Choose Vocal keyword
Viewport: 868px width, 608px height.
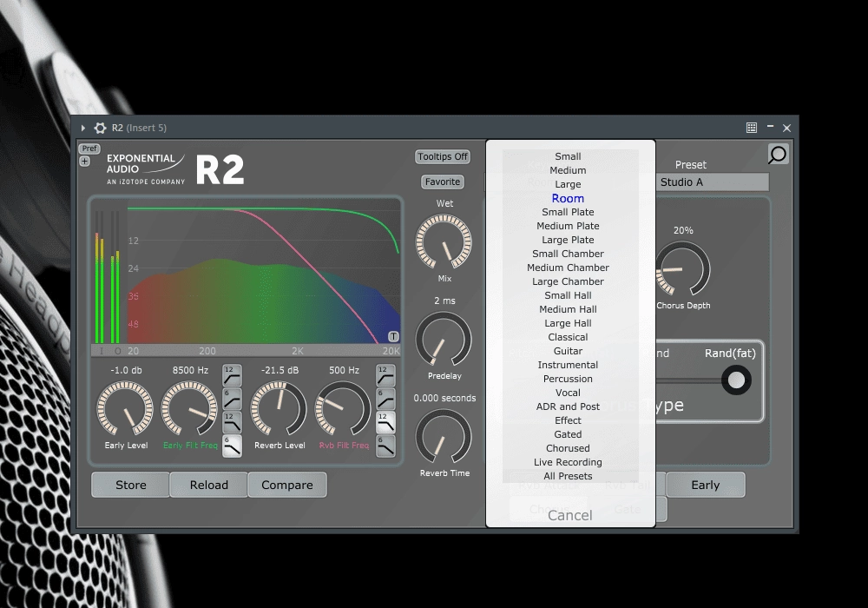click(x=568, y=393)
